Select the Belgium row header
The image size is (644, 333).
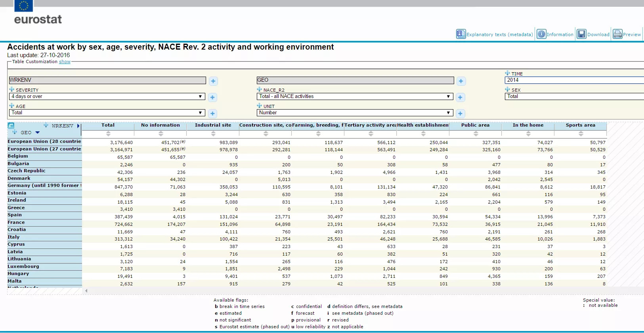(44, 156)
